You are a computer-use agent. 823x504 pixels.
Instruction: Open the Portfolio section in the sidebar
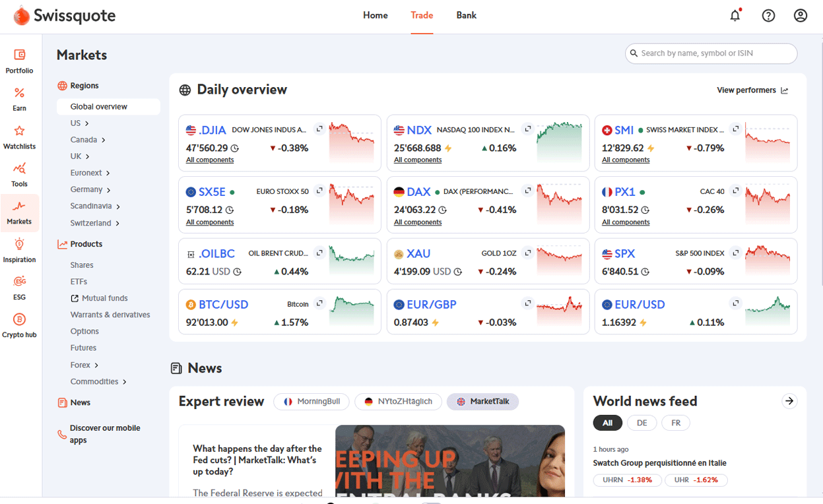(19, 61)
